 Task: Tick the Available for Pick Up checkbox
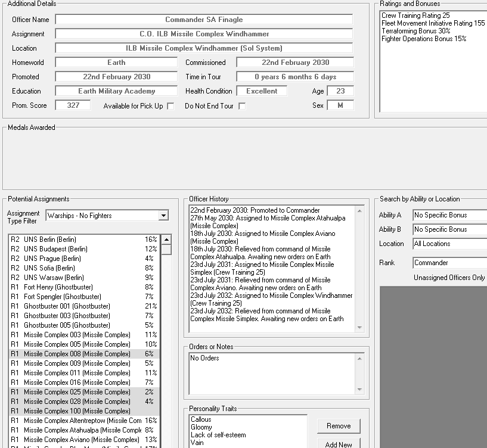tap(170, 106)
